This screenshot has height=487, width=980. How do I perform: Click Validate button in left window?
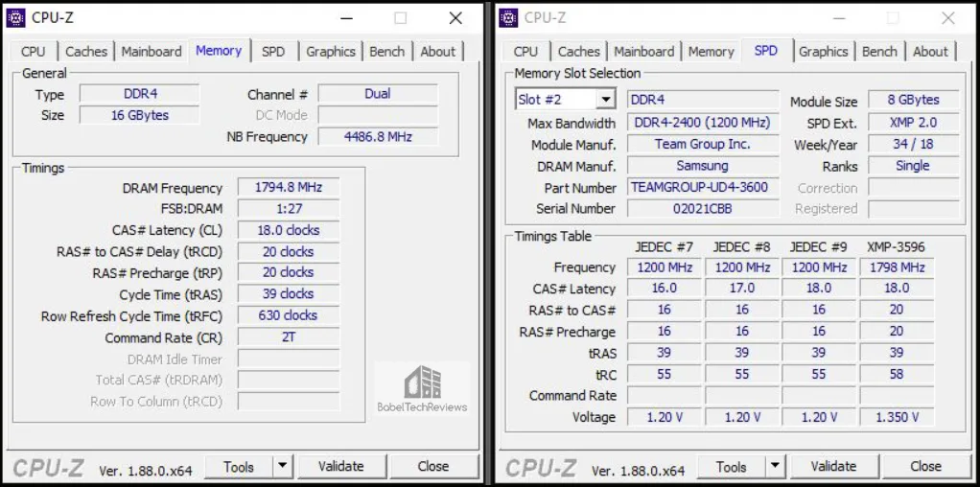(341, 466)
